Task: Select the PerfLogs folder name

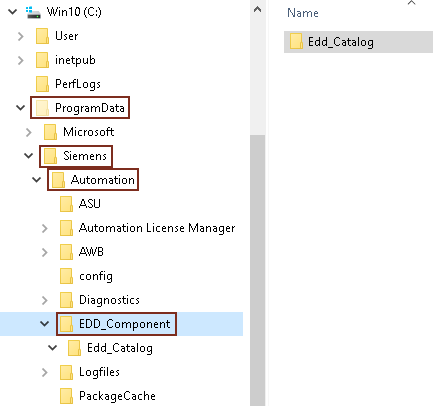Action: pos(78,84)
